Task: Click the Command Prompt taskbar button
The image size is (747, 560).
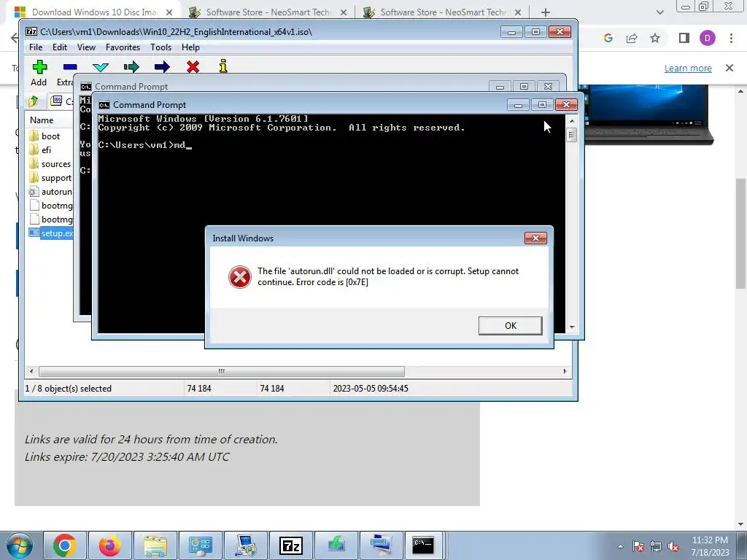Action: [x=423, y=545]
